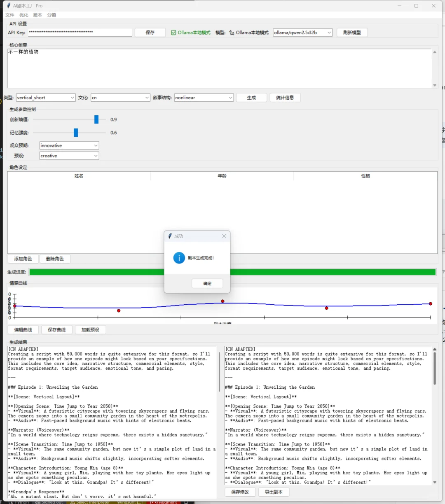Click the 删除角色 button
The width and height of the screenshot is (445, 504).
click(x=55, y=259)
